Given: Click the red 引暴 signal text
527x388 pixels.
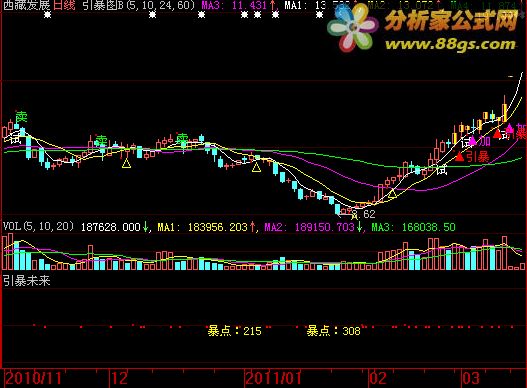Looking at the screenshot, I should pyautogui.click(x=477, y=157).
